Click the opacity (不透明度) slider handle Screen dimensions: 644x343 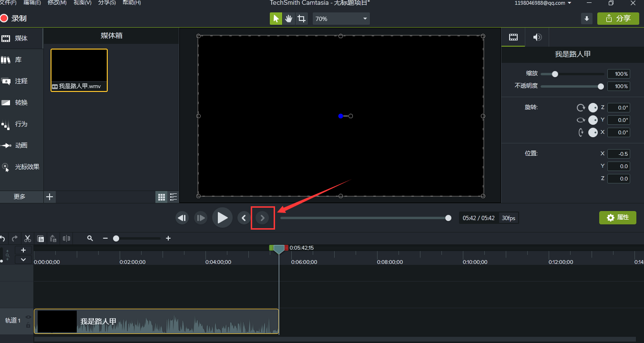[x=601, y=87]
